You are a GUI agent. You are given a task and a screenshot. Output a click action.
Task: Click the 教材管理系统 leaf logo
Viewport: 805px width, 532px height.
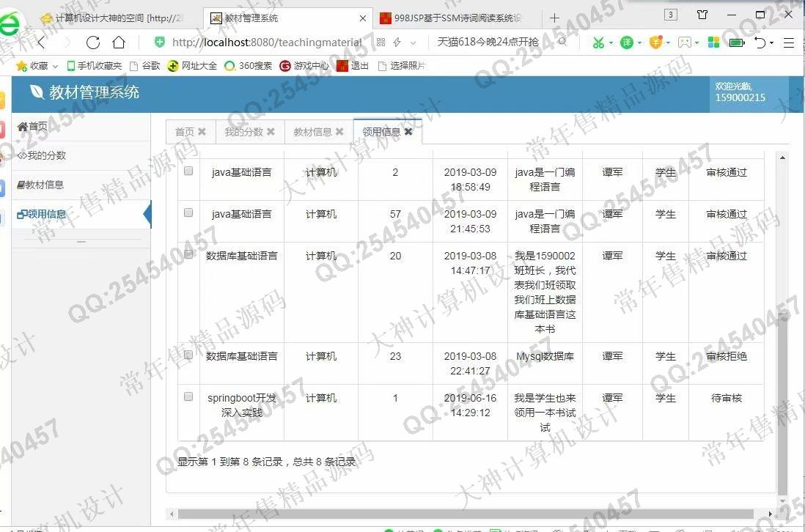point(37,92)
